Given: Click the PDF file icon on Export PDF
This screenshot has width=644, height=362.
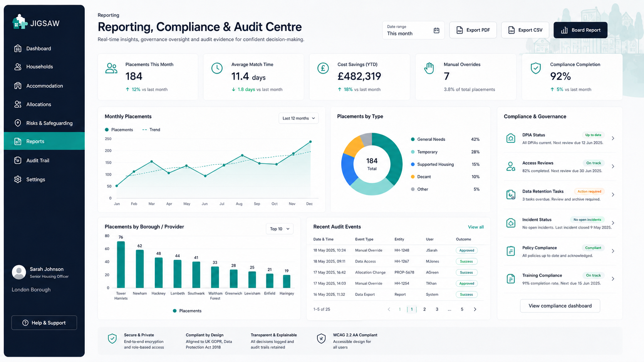Looking at the screenshot, I should [460, 30].
